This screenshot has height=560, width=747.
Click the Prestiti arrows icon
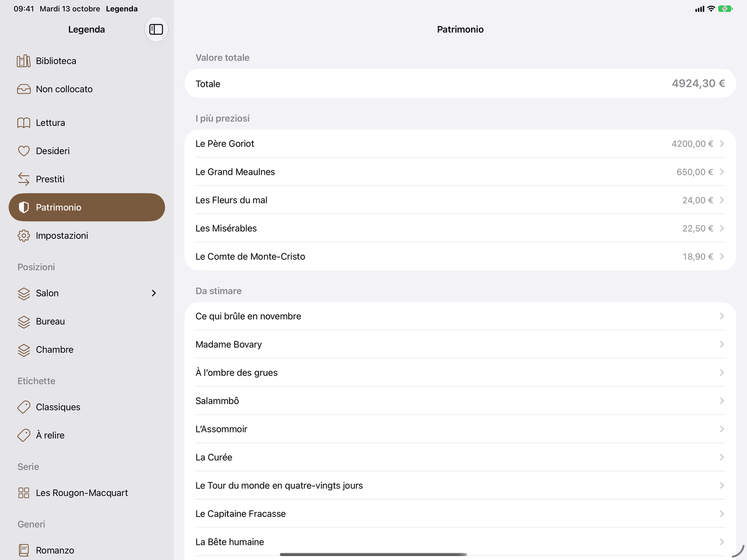point(24,179)
